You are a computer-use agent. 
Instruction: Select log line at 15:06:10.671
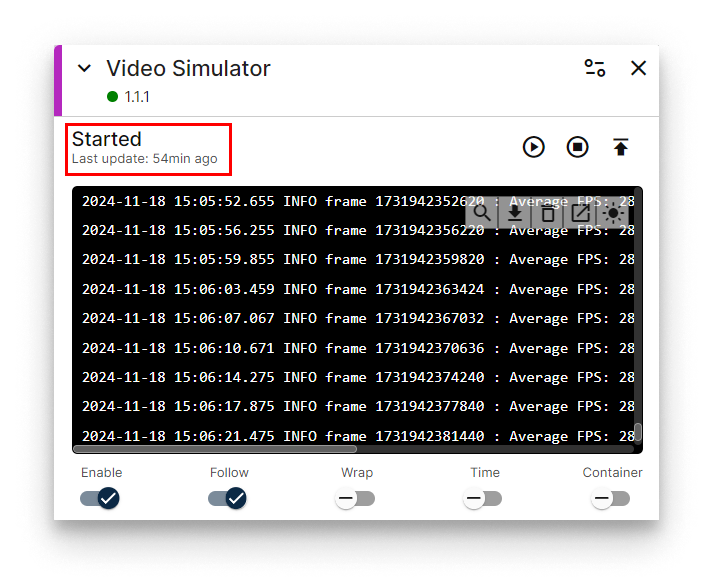(358, 348)
